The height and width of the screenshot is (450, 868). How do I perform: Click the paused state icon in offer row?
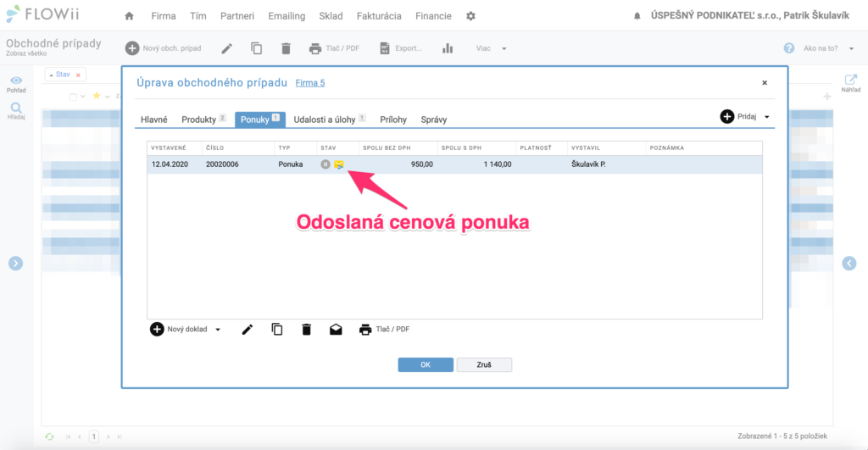[x=325, y=164]
